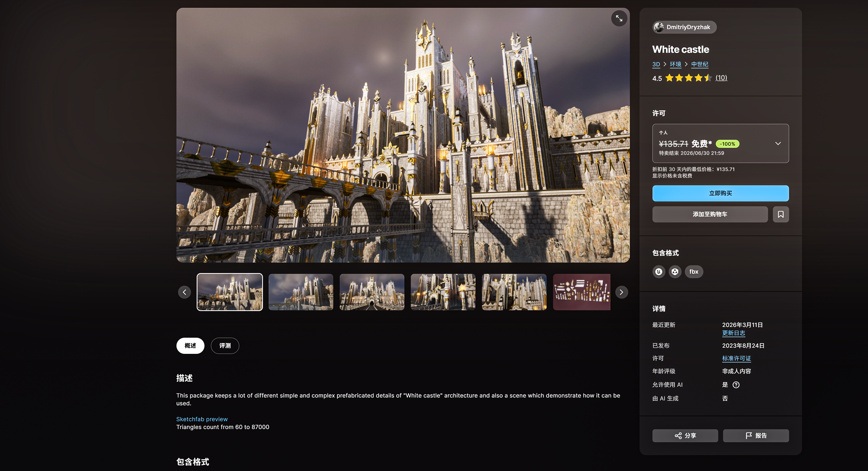Select the Unreal Engine format icon
The height and width of the screenshot is (471, 868).
(658, 271)
